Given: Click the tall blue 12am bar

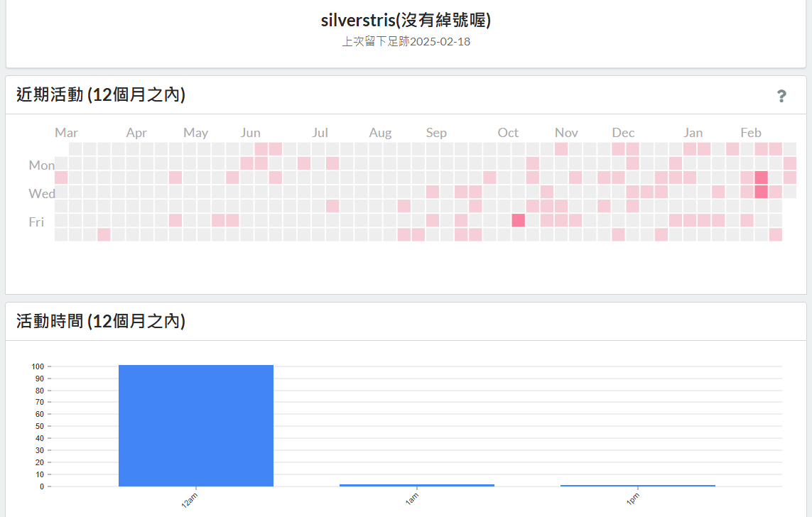Looking at the screenshot, I should (196, 425).
